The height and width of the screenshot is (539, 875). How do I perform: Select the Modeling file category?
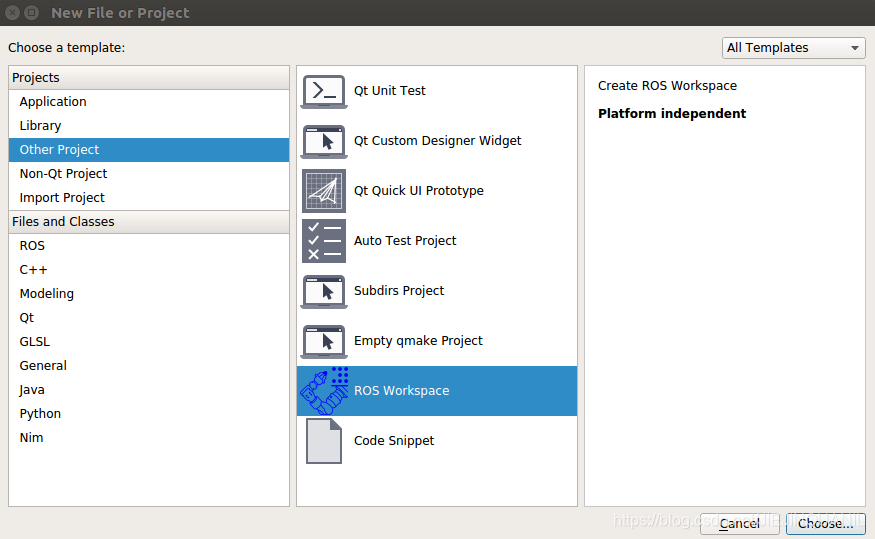(x=149, y=293)
